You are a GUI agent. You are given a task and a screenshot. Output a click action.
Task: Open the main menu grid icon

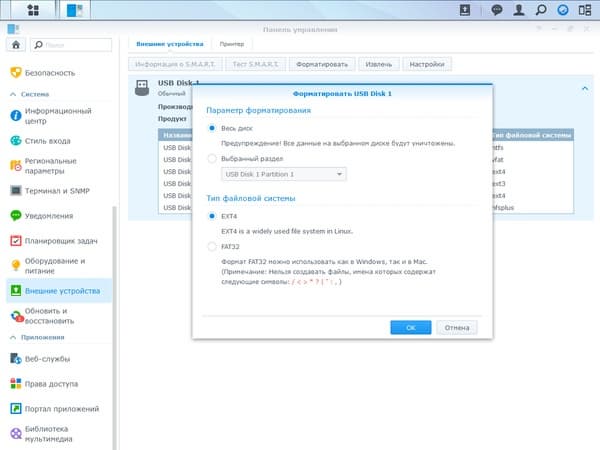point(33,10)
